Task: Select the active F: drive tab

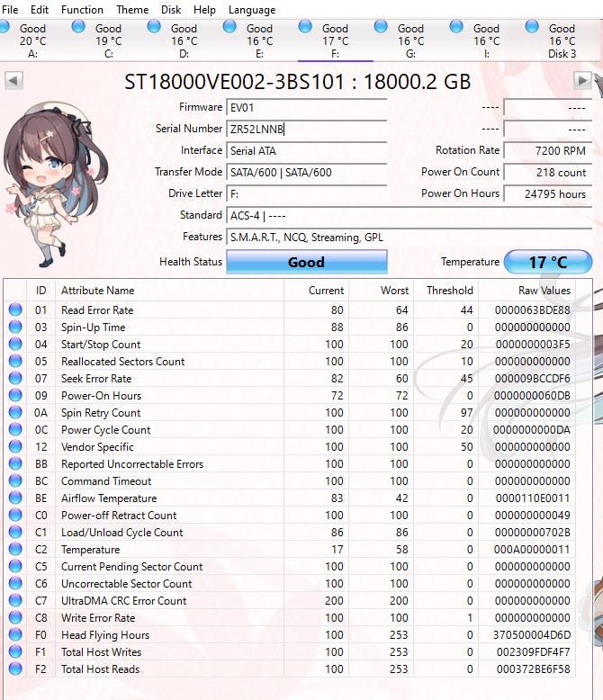Action: (336, 40)
